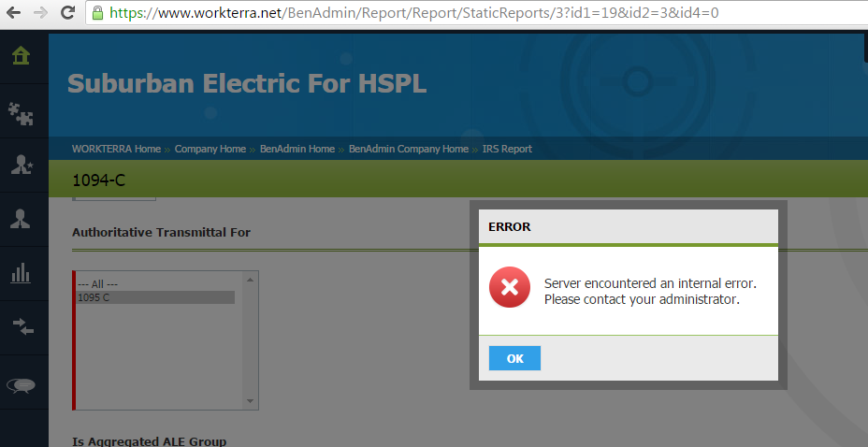
Task: Open Company Home breadcrumb link
Action: [x=210, y=149]
